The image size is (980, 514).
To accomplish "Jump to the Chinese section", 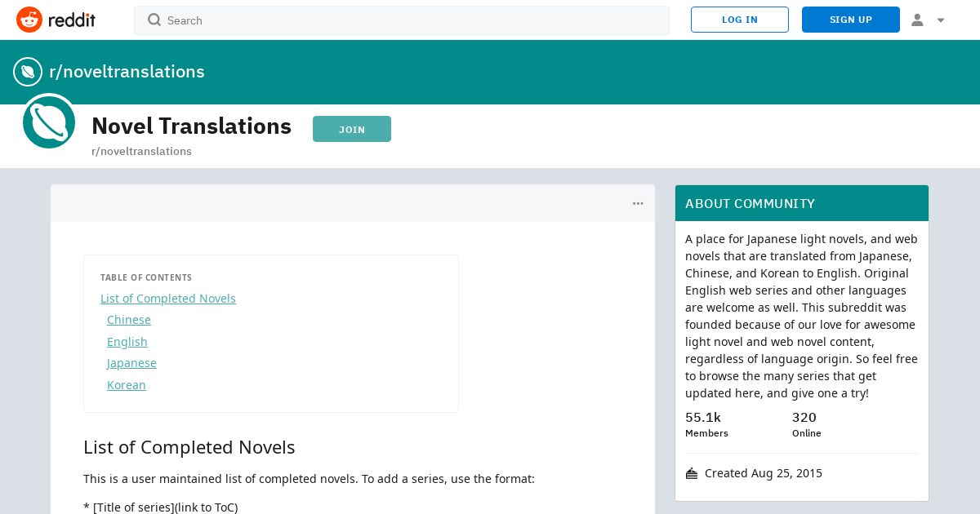I will point(129,320).
